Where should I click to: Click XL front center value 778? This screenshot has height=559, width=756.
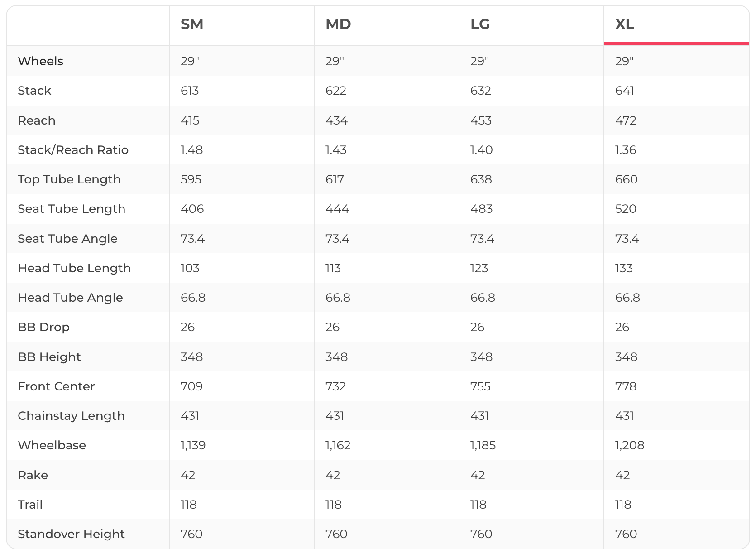(x=626, y=386)
